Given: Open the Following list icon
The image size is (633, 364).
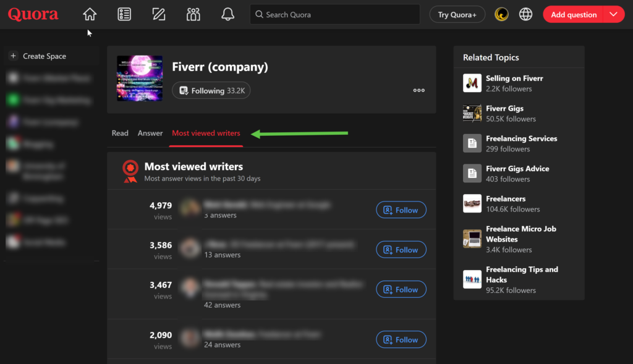Looking at the screenshot, I should [124, 15].
